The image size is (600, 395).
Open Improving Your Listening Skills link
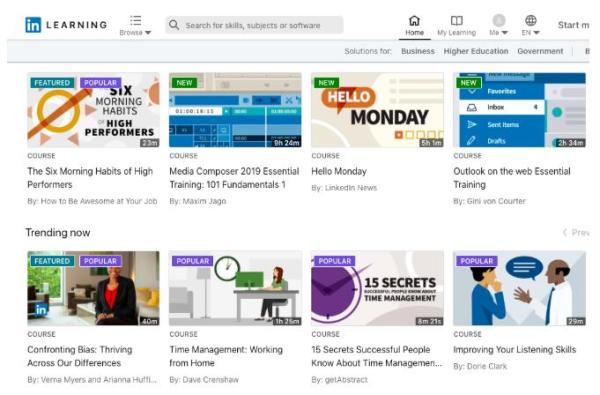click(x=515, y=349)
